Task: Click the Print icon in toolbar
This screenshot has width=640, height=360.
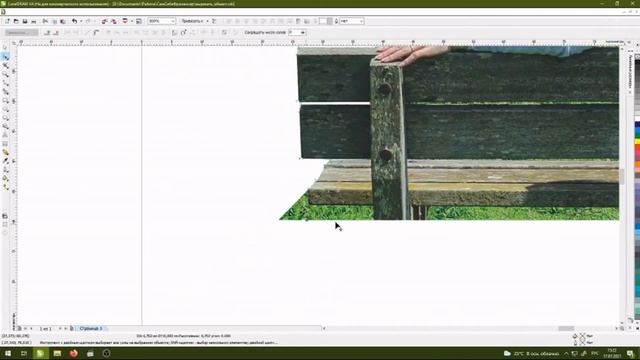Action: point(33,21)
